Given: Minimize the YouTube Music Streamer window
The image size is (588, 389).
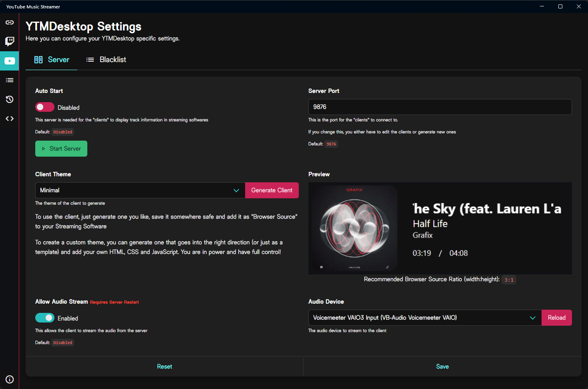Looking at the screenshot, I should [542, 6].
